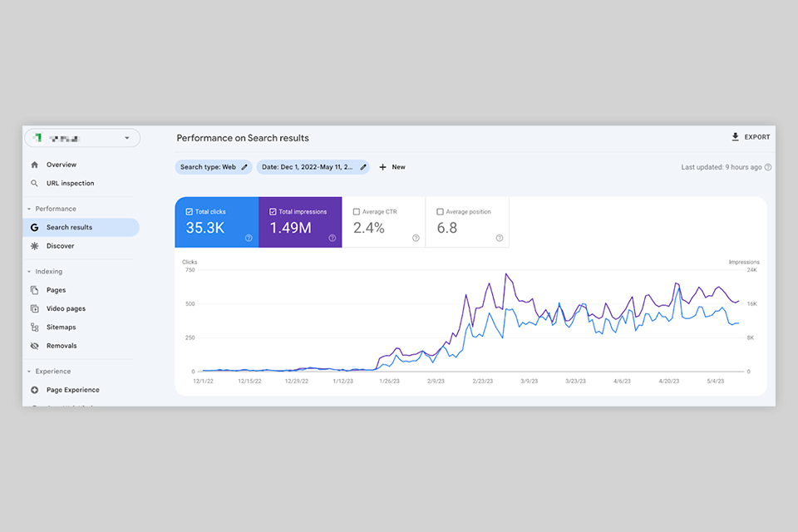
Task: Collapse the Performance sidebar section
Action: tap(29, 209)
